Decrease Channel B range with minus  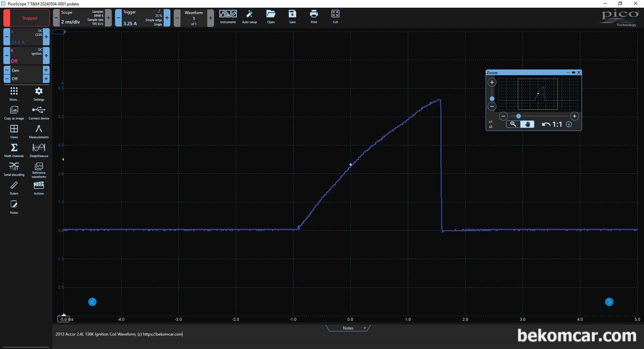pyautogui.click(x=7, y=55)
